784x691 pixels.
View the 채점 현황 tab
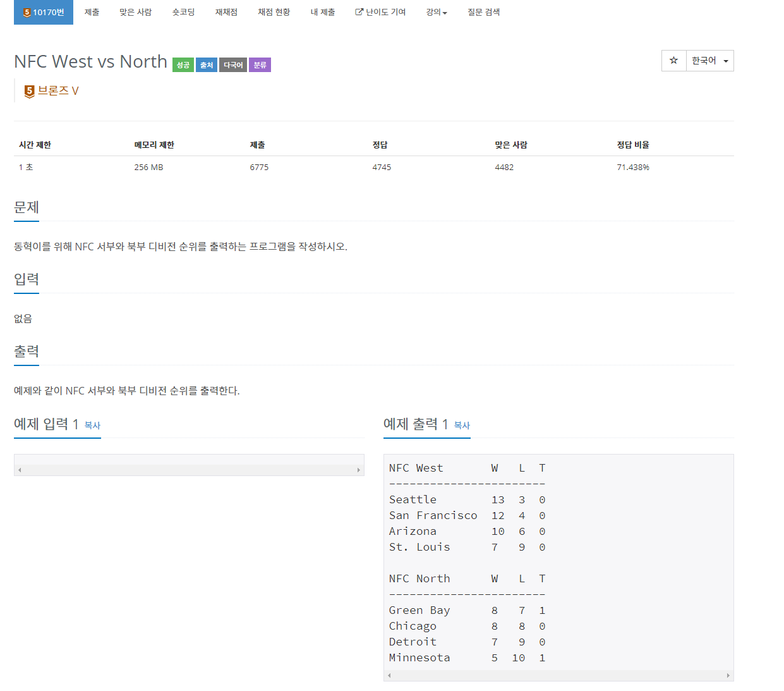point(274,12)
